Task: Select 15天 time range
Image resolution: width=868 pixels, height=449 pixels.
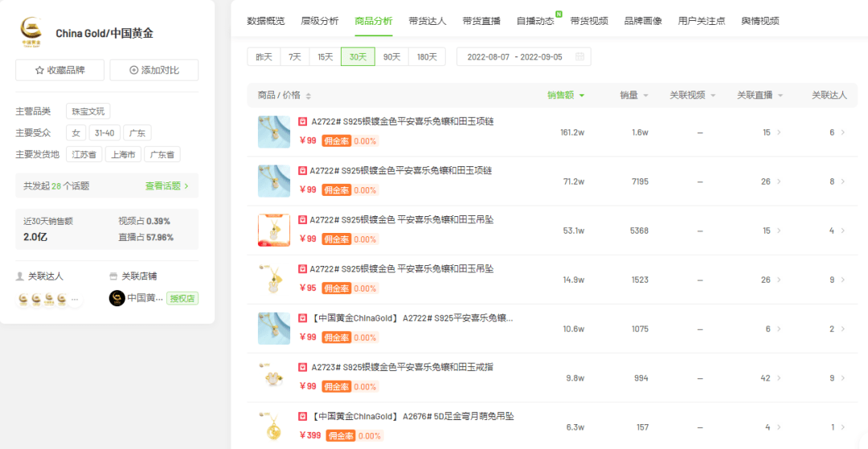Action: click(325, 56)
